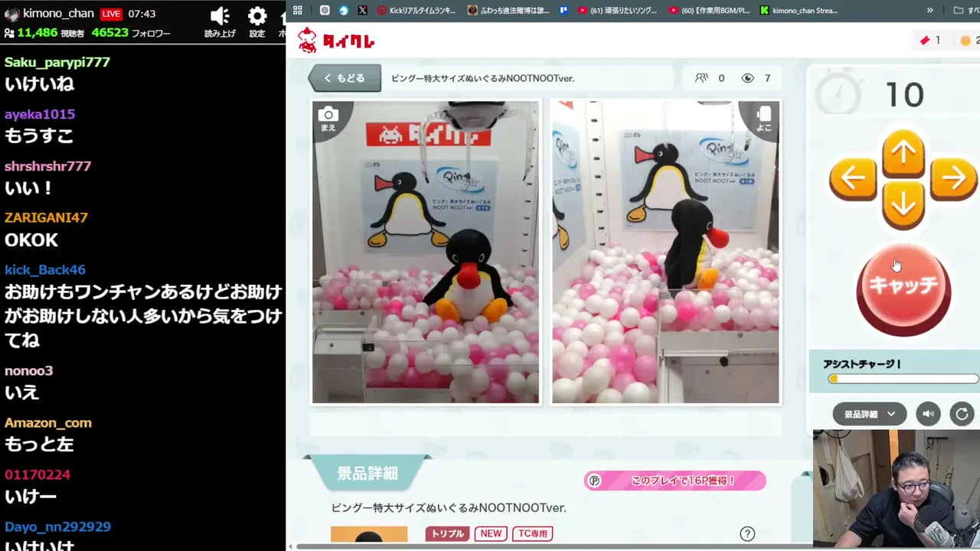Expand the bookmarks overflow chevron
This screenshot has width=980, height=551.
pyautogui.click(x=929, y=10)
